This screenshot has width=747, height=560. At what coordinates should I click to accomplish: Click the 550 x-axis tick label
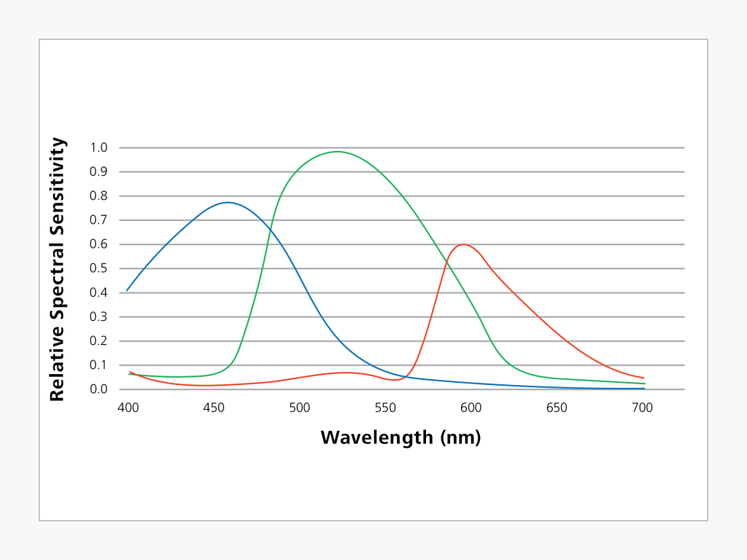pyautogui.click(x=385, y=408)
